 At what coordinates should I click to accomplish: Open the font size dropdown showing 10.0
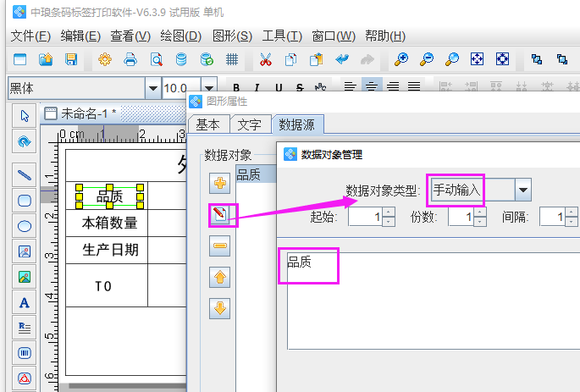click(x=208, y=88)
